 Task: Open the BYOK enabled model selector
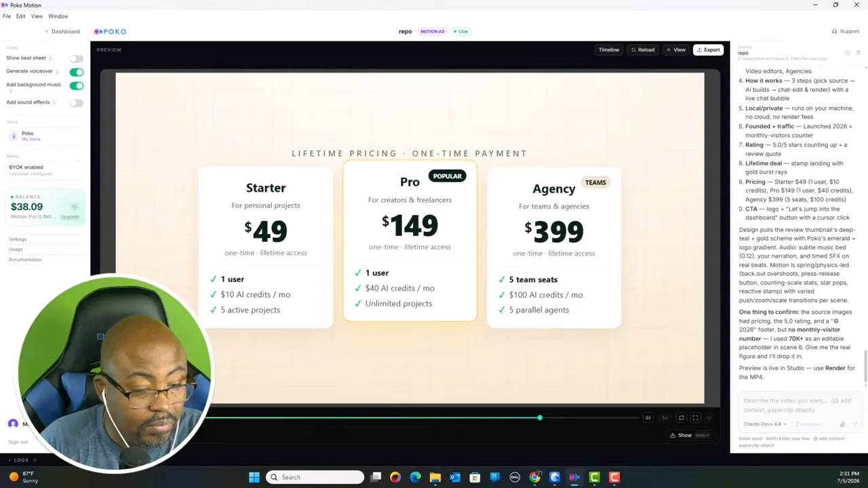pos(45,170)
